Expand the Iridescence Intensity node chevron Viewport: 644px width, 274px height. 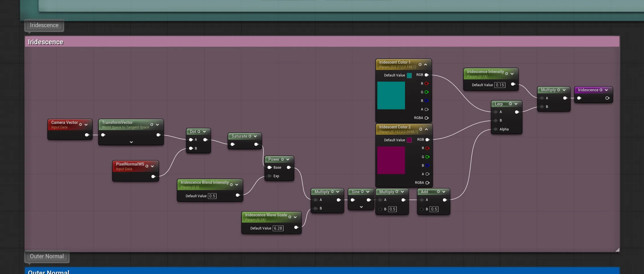point(512,74)
